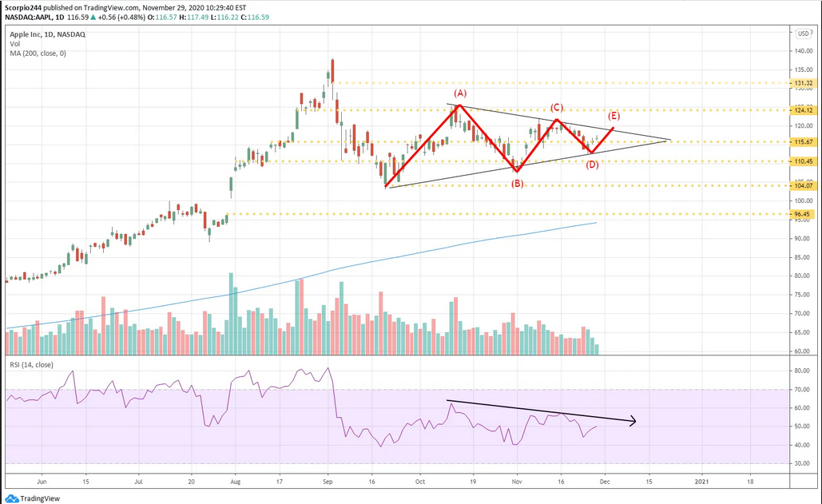The width and height of the screenshot is (822, 504).
Task: Select the wave (D) label
Action: click(592, 165)
